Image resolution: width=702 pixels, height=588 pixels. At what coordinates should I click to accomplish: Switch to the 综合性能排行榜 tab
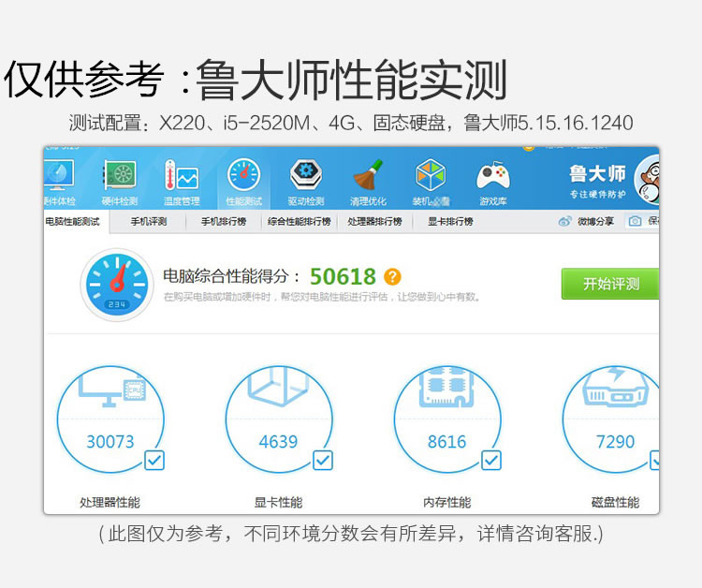coord(300,222)
